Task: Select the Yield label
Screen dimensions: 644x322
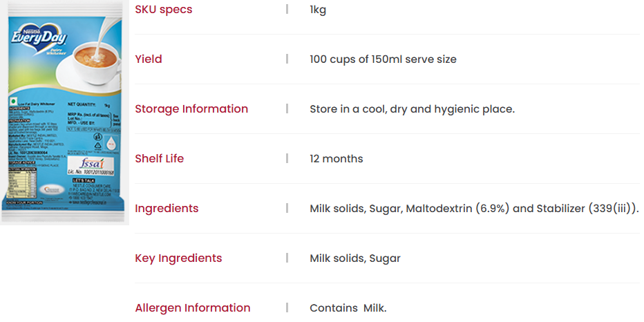Action: point(149,59)
